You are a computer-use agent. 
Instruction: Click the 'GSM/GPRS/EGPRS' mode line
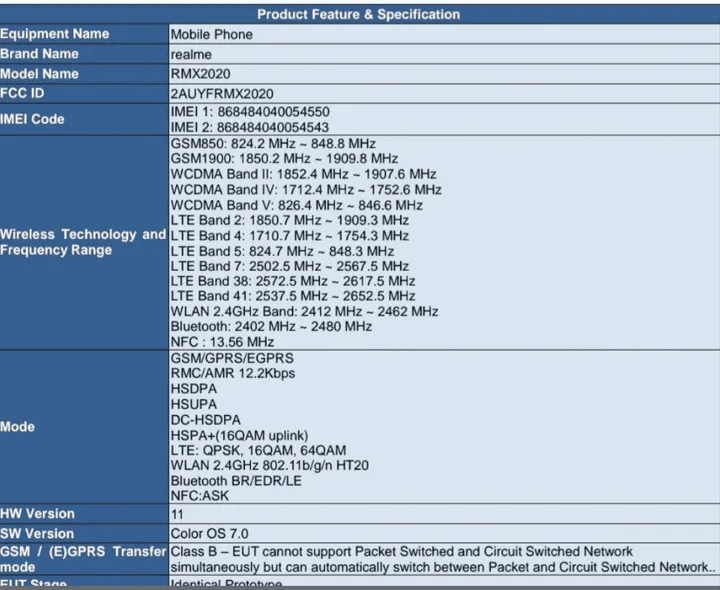click(x=232, y=358)
